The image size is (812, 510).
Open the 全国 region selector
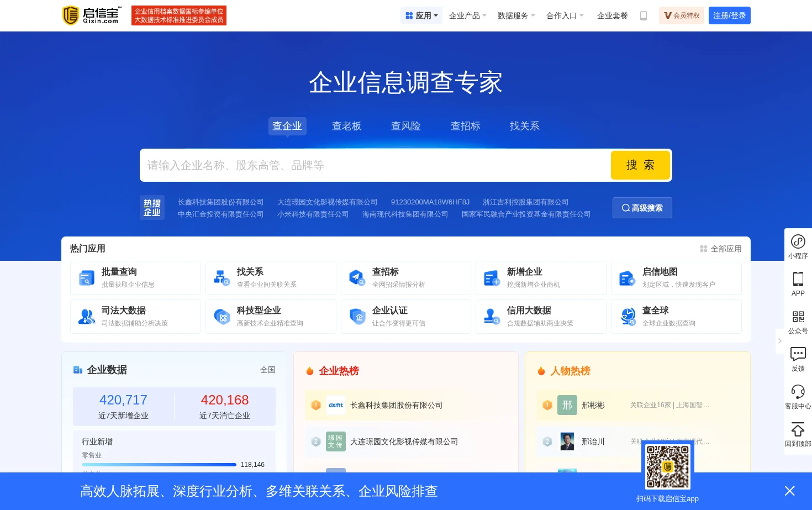[x=268, y=370]
